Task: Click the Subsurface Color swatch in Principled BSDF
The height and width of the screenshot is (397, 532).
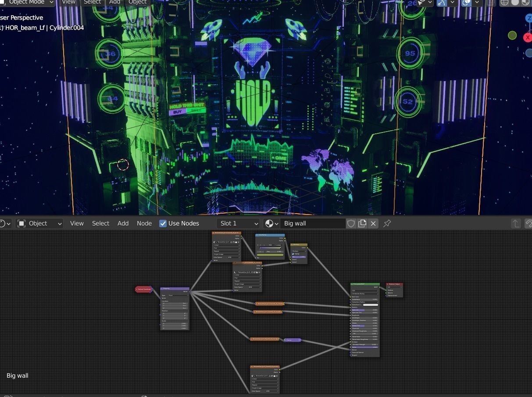Action: (371, 305)
